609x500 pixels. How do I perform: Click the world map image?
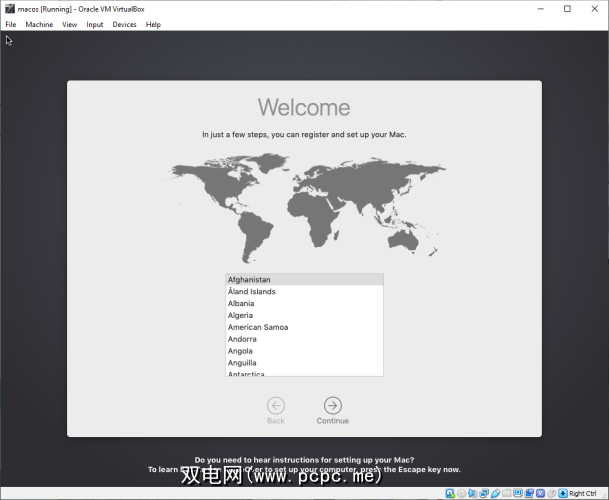pos(304,205)
